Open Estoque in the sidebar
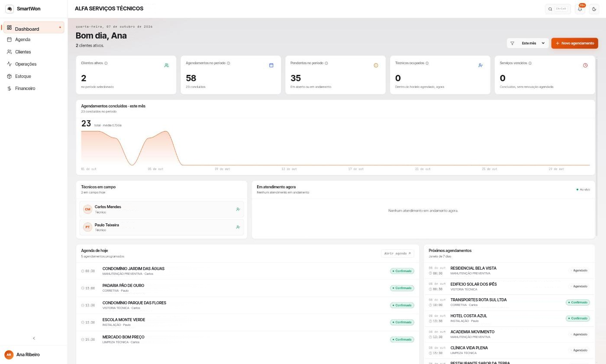This screenshot has height=364, width=606. pos(34,76)
